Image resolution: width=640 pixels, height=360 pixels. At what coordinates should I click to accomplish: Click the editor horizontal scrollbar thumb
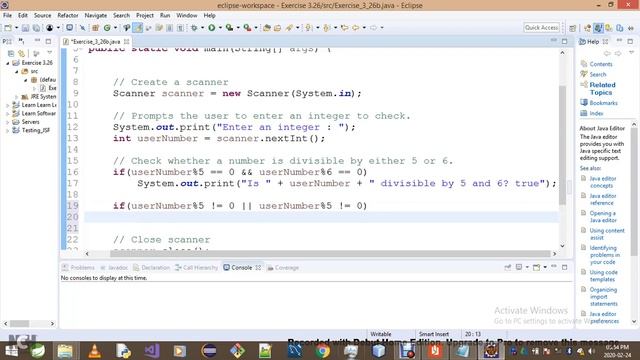click(x=330, y=253)
